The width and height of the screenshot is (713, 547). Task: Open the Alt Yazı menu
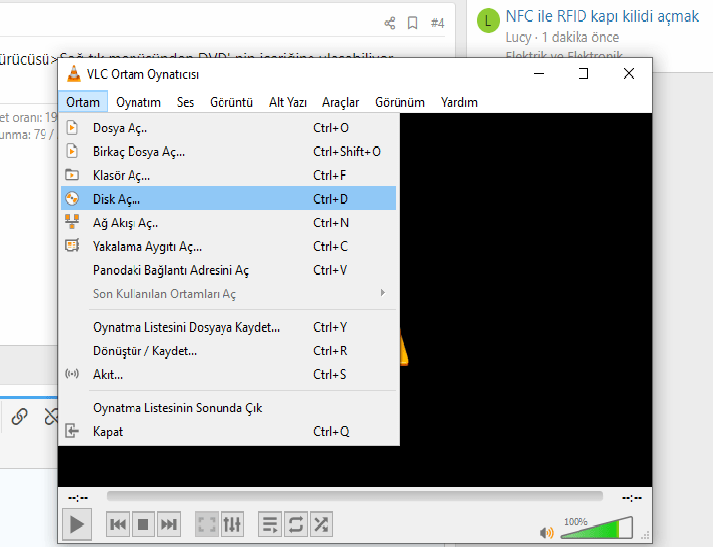point(288,102)
